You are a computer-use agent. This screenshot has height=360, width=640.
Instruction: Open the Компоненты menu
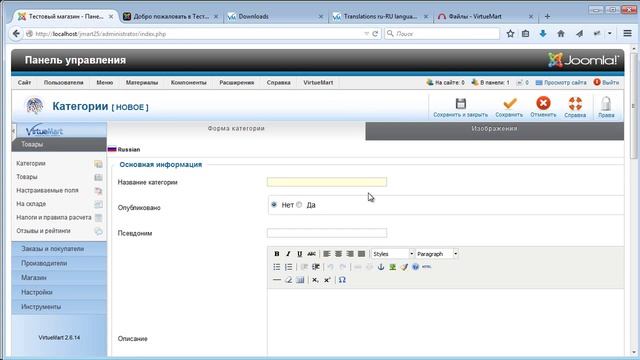point(189,82)
